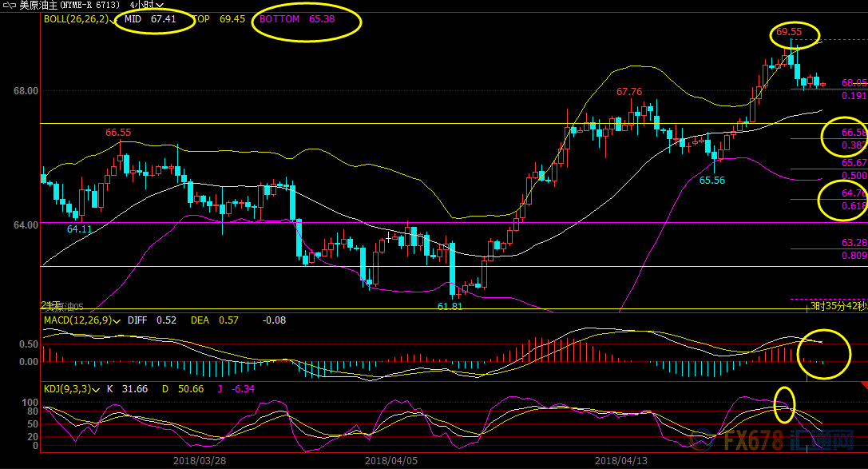This screenshot has width=868, height=469.
Task: Click the 2018/03/28 date on time axis
Action: tap(200, 461)
